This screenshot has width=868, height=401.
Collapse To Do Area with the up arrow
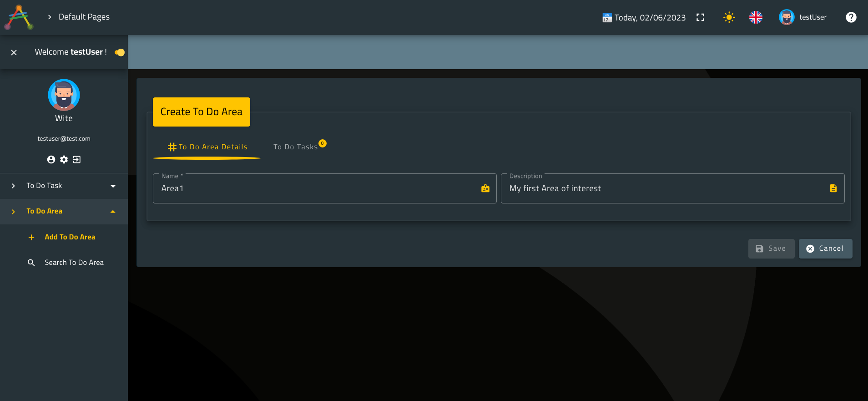click(x=113, y=211)
